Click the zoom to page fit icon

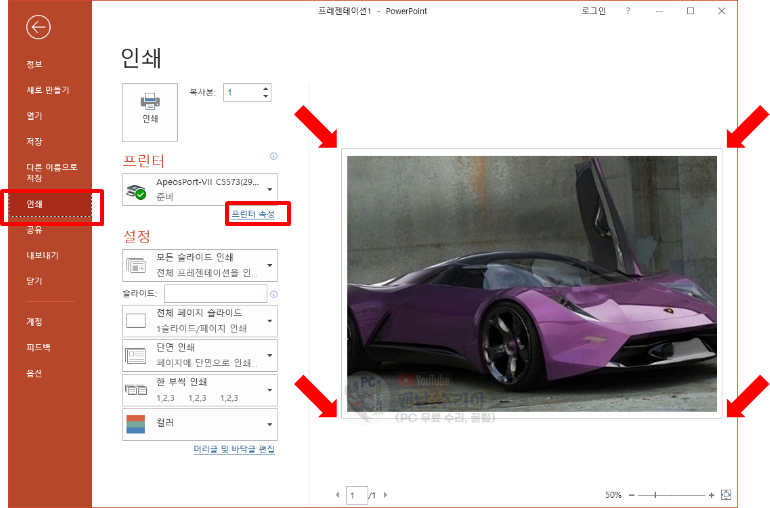coord(726,495)
